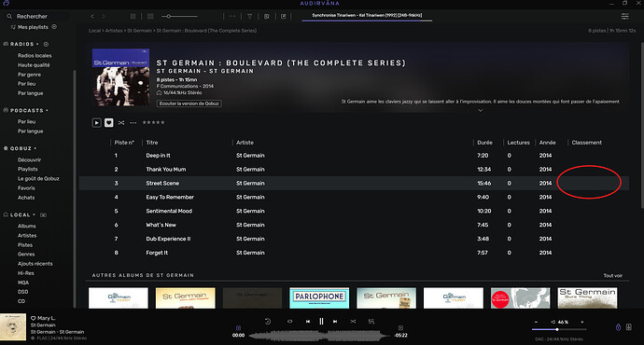Screen dimensions: 644x345
Task: Open audio settings icon at top right
Action: tap(624, 17)
